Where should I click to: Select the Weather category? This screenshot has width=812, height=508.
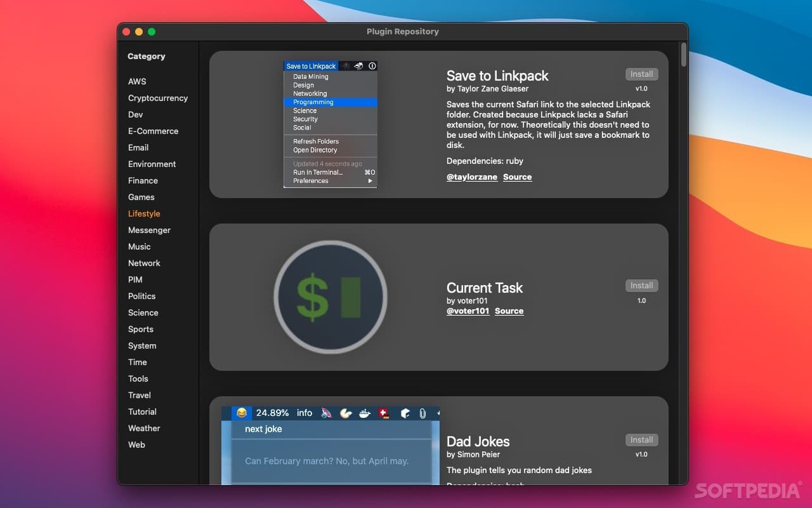point(144,428)
